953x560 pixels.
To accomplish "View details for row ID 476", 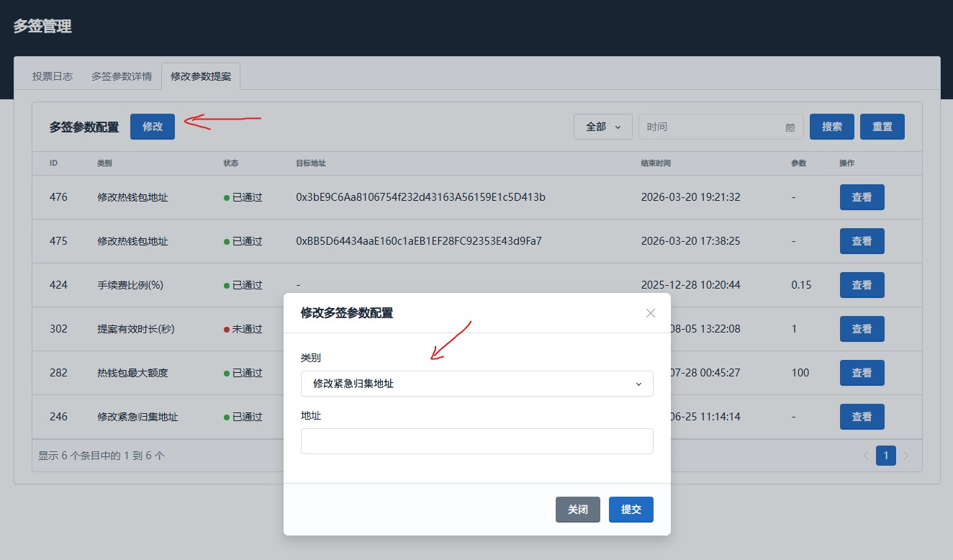I will coord(862,197).
